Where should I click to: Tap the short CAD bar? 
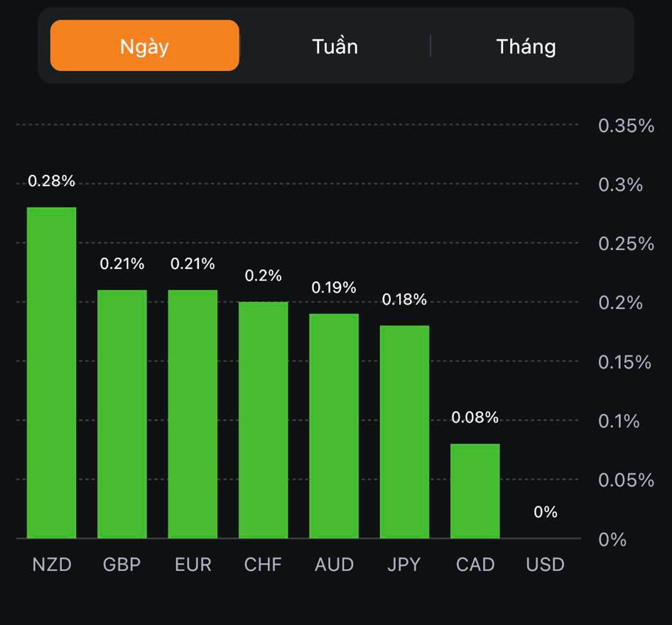[475, 491]
